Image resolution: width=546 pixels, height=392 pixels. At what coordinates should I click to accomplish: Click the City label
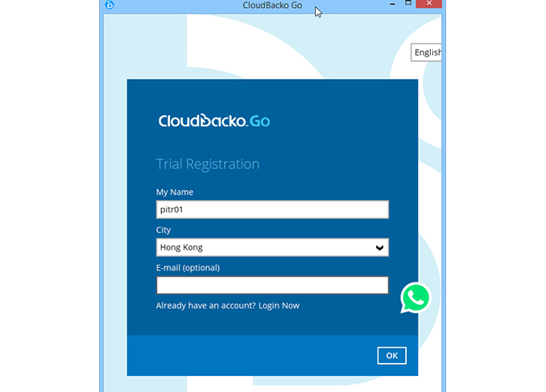pyautogui.click(x=163, y=230)
